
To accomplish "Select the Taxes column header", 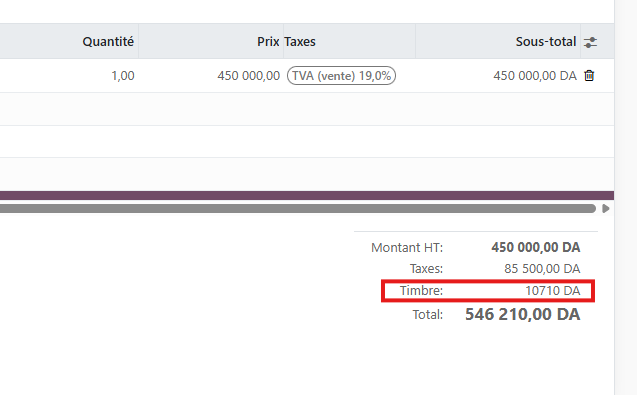I will [x=300, y=41].
